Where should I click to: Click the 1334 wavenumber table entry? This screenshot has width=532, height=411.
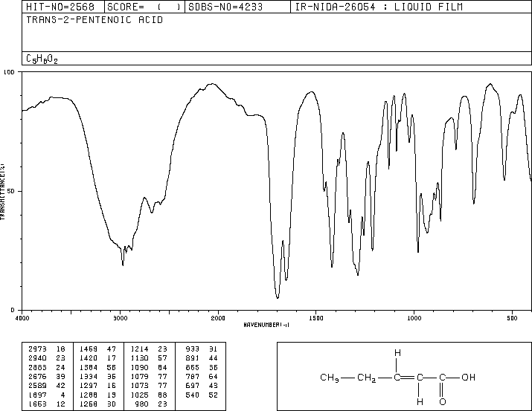(x=89, y=376)
